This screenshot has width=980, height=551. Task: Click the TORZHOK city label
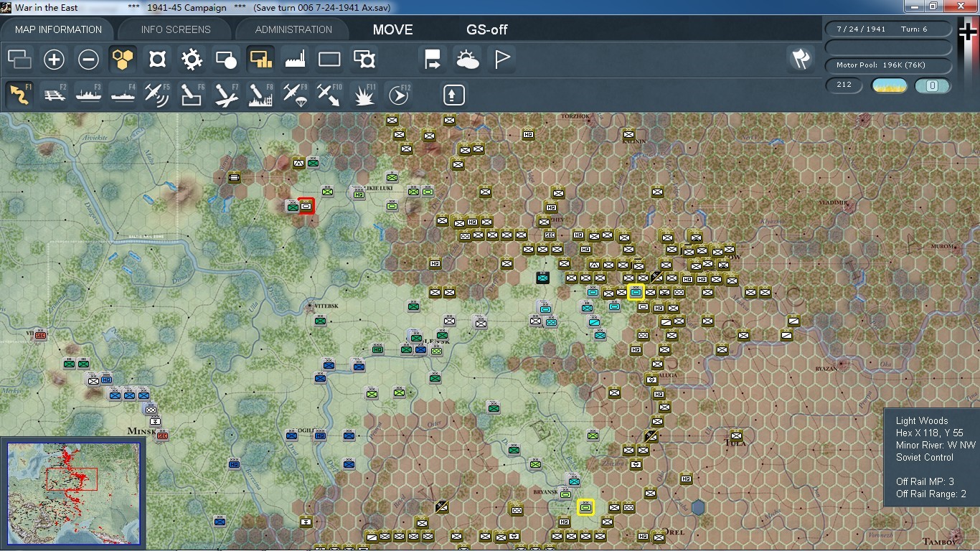[575, 116]
